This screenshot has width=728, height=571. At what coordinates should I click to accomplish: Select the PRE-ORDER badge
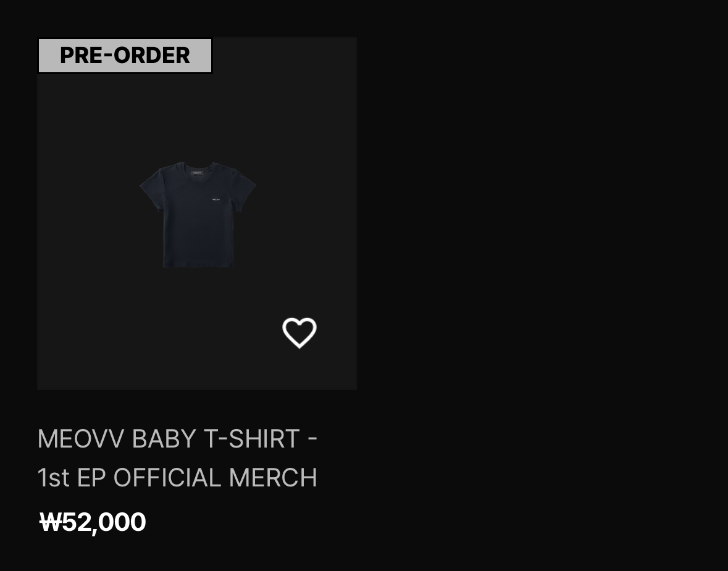click(125, 55)
